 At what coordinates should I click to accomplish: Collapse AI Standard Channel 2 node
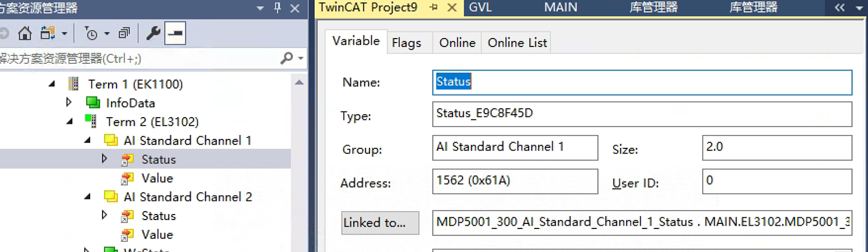88,197
